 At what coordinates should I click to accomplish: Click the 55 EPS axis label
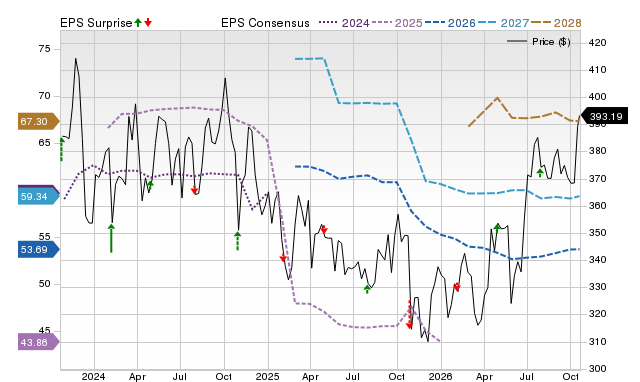coord(44,237)
